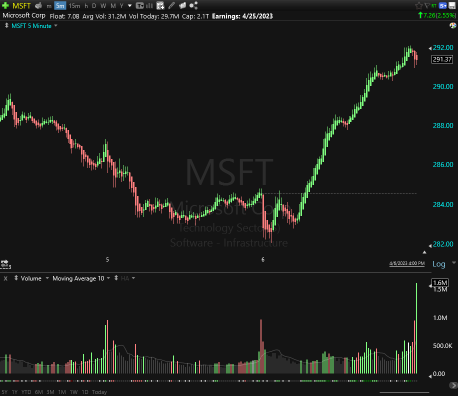Select the YTD range button
The height and width of the screenshot is (396, 458).
pos(26,392)
